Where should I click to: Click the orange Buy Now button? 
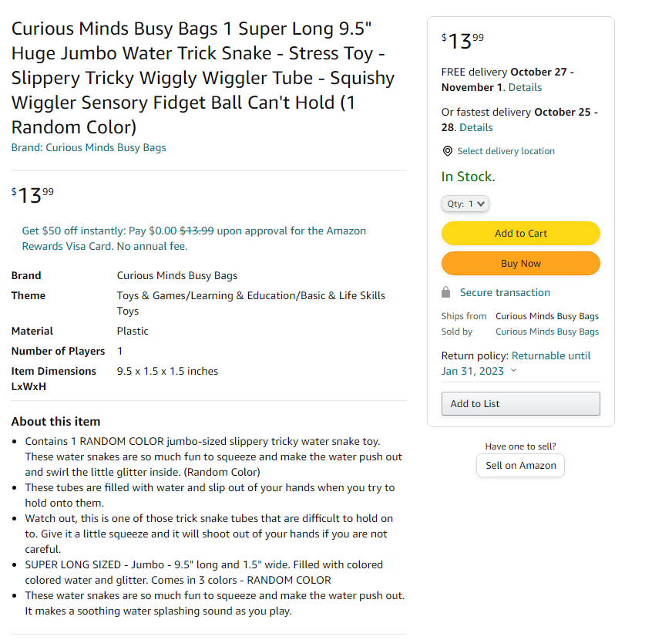tap(520, 264)
